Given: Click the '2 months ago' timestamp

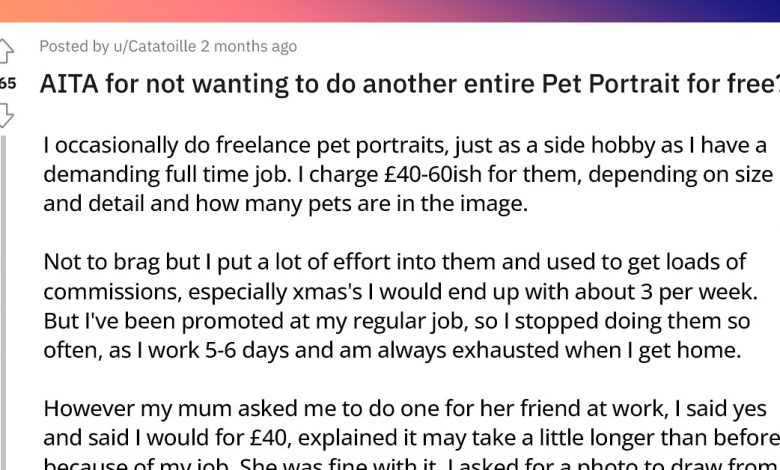Looking at the screenshot, I should [248, 46].
